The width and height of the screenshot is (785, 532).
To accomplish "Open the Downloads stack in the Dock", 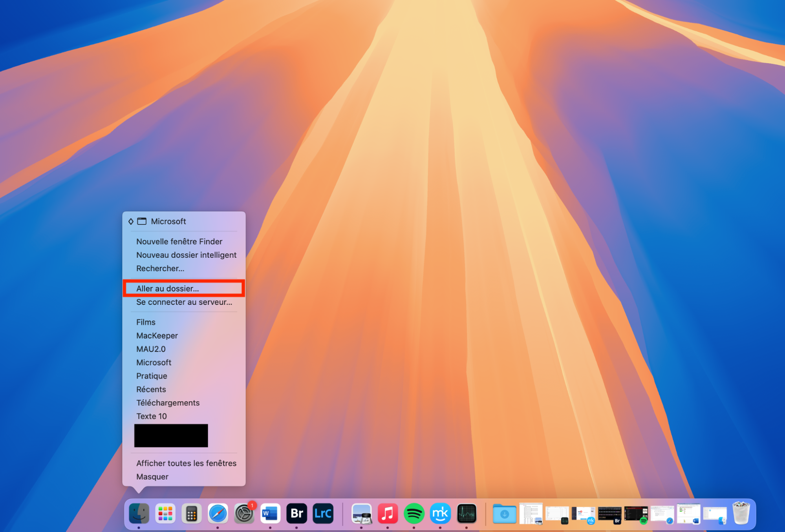I will pyautogui.click(x=505, y=513).
